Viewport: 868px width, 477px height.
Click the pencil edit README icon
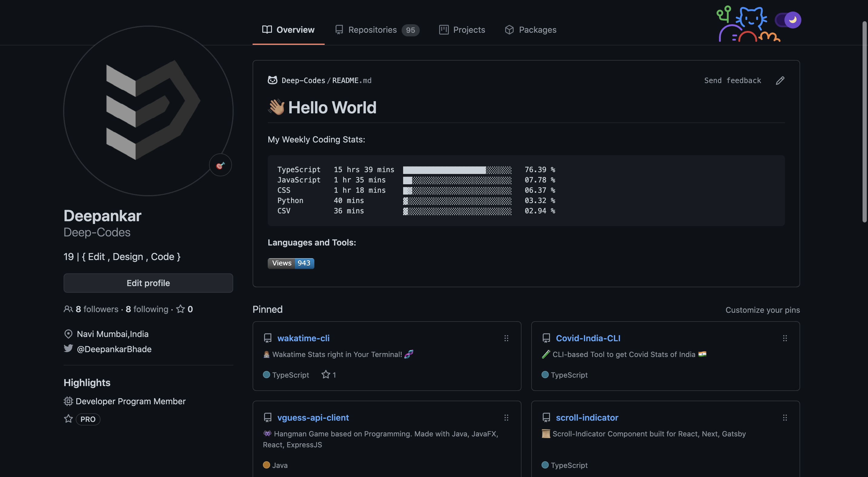780,81
